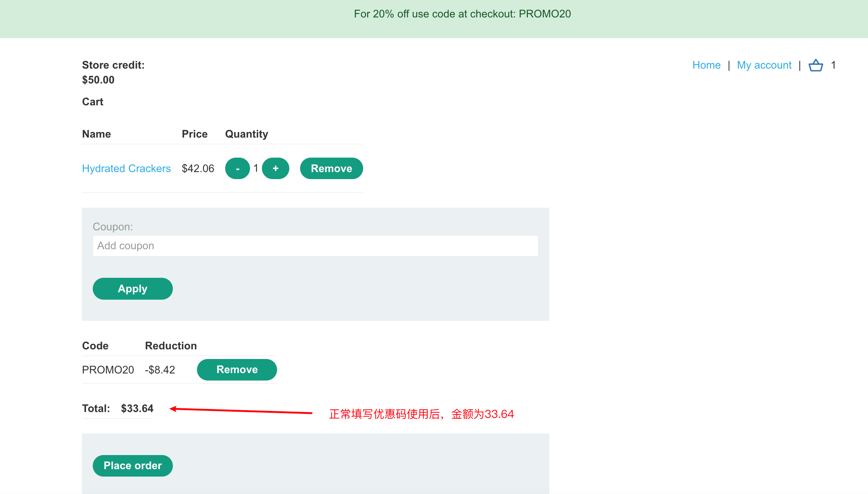Screen dimensions: 868x494
Task: Increase Hydrated Crackers quantity with plus button
Action: tap(276, 168)
